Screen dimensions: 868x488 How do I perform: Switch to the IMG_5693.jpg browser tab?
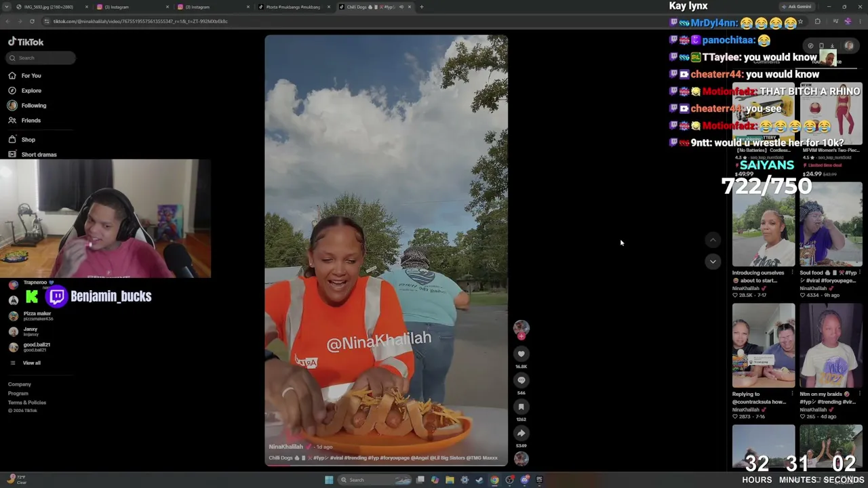coord(49,7)
